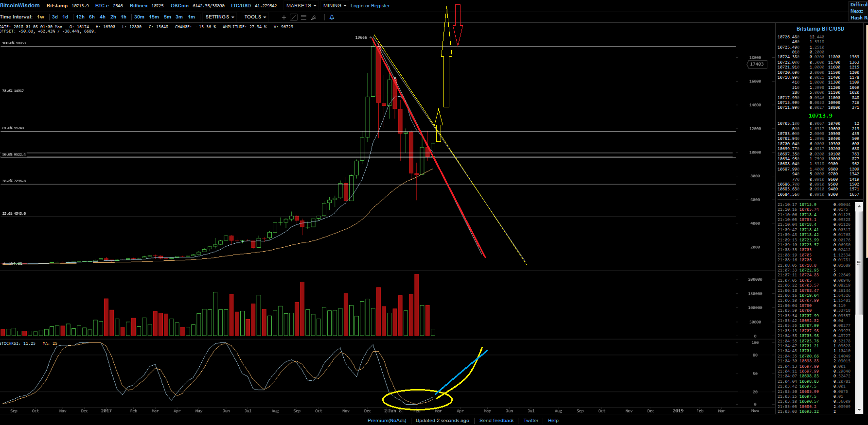Select the LTC/USD market ticker

pos(254,6)
